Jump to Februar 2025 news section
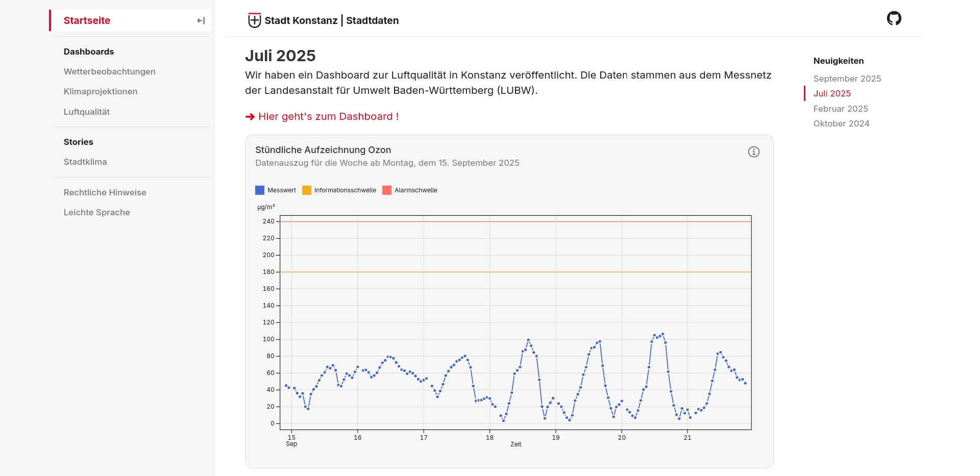 coord(840,109)
